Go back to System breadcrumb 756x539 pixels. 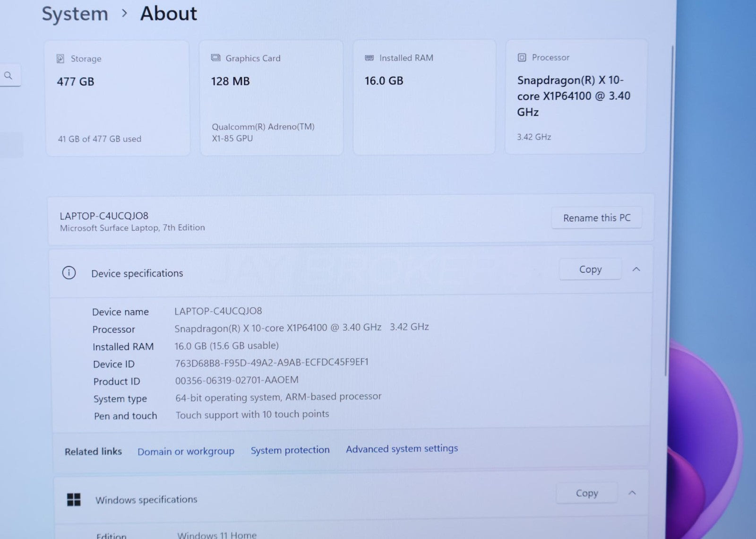[x=75, y=14]
